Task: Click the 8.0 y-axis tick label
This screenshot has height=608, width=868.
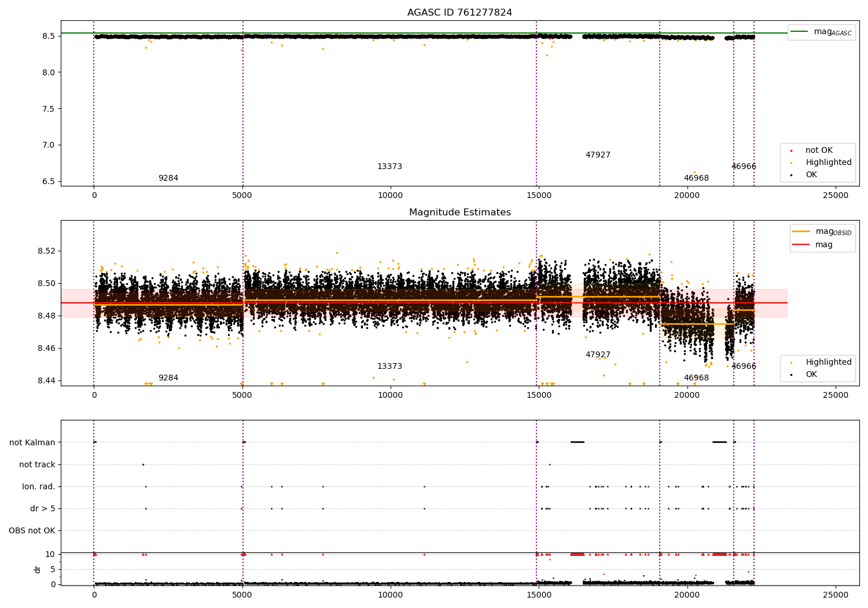Action: click(49, 72)
